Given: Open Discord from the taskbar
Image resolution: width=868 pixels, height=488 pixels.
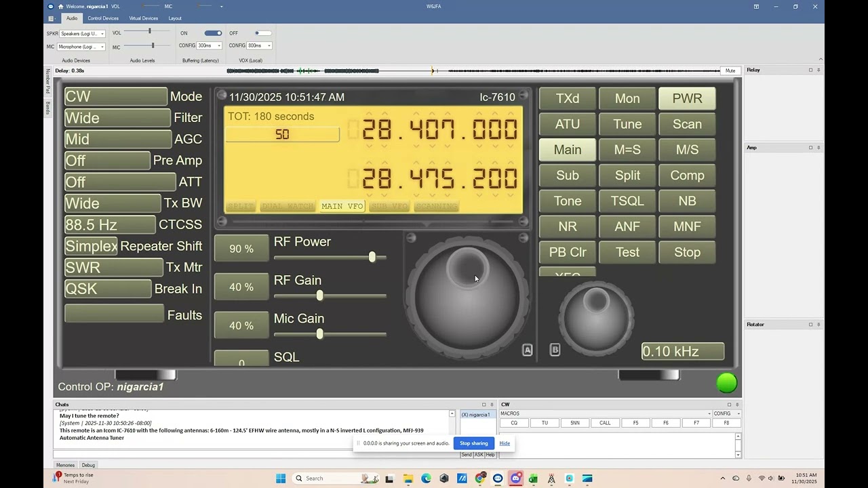Looking at the screenshot, I should (x=515, y=479).
